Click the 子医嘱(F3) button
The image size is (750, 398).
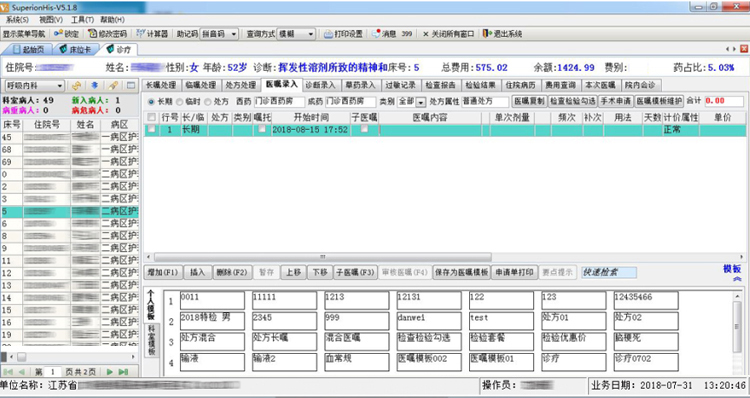point(355,272)
